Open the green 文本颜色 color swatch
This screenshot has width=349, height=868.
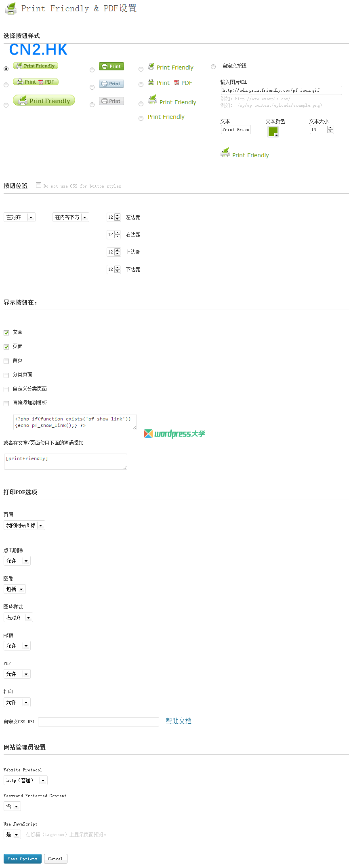click(x=273, y=132)
